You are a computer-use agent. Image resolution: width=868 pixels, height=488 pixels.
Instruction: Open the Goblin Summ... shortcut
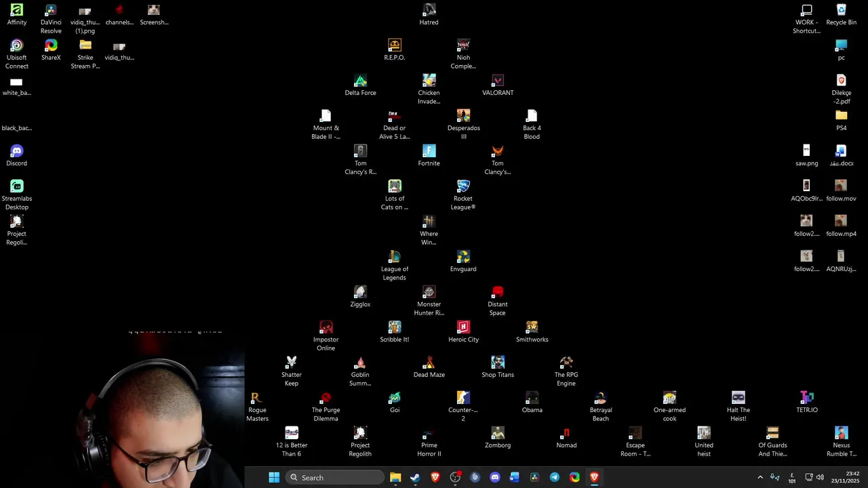point(360,371)
